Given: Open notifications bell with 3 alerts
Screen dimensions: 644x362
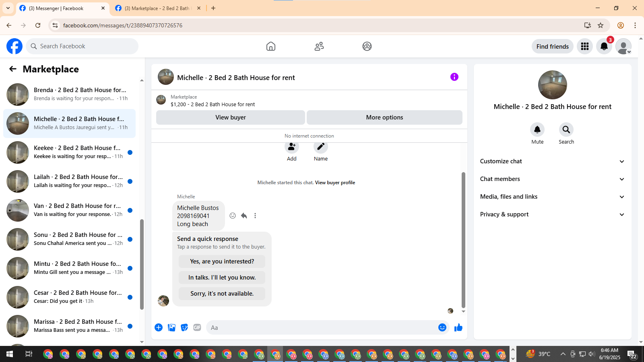Looking at the screenshot, I should [x=604, y=46].
